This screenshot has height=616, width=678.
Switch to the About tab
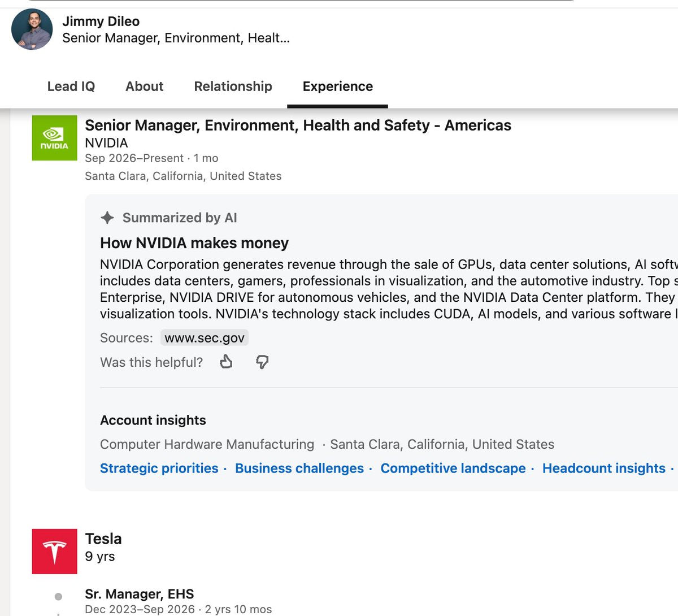145,86
